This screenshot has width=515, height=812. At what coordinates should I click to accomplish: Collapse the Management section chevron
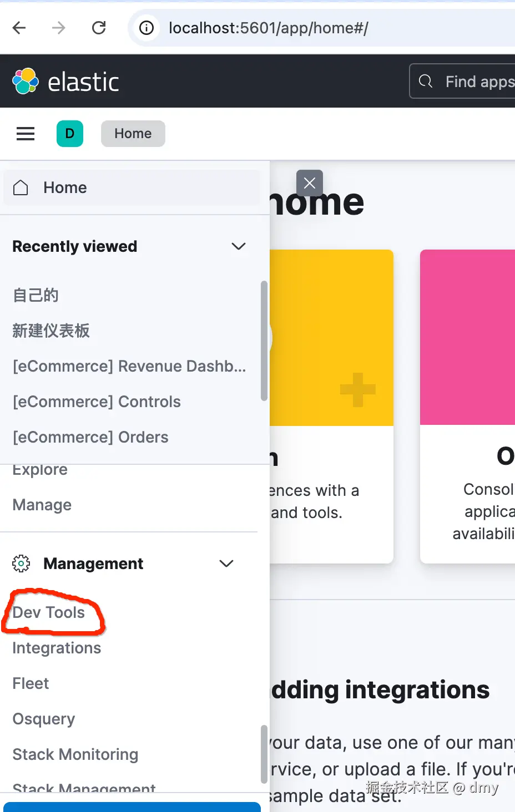click(226, 564)
